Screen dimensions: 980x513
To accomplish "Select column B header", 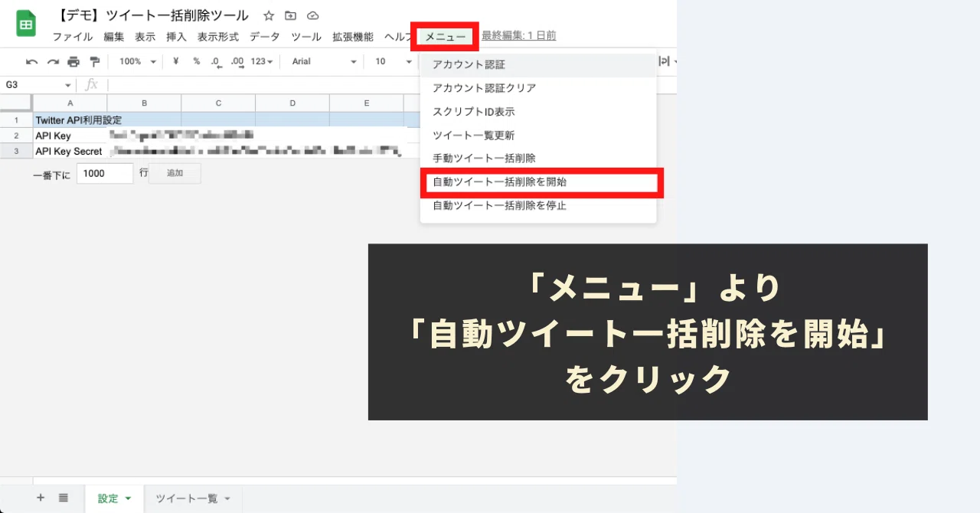I will 144,103.
